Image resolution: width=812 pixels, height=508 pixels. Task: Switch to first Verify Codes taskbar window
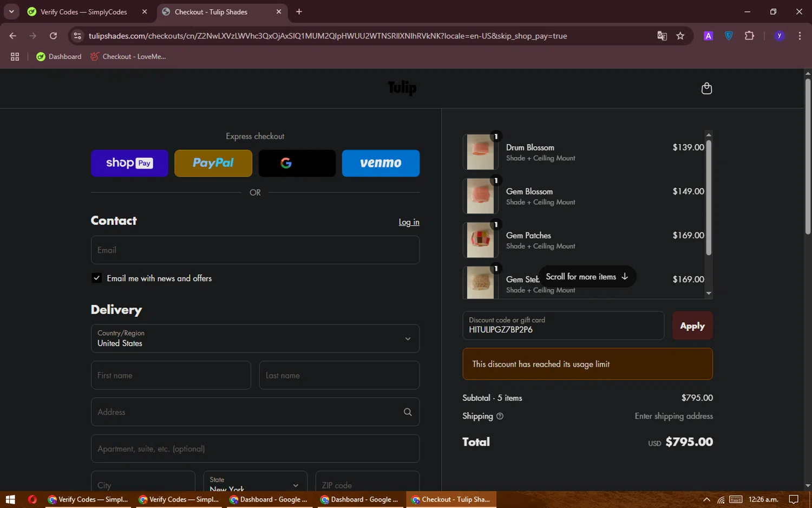click(x=88, y=499)
